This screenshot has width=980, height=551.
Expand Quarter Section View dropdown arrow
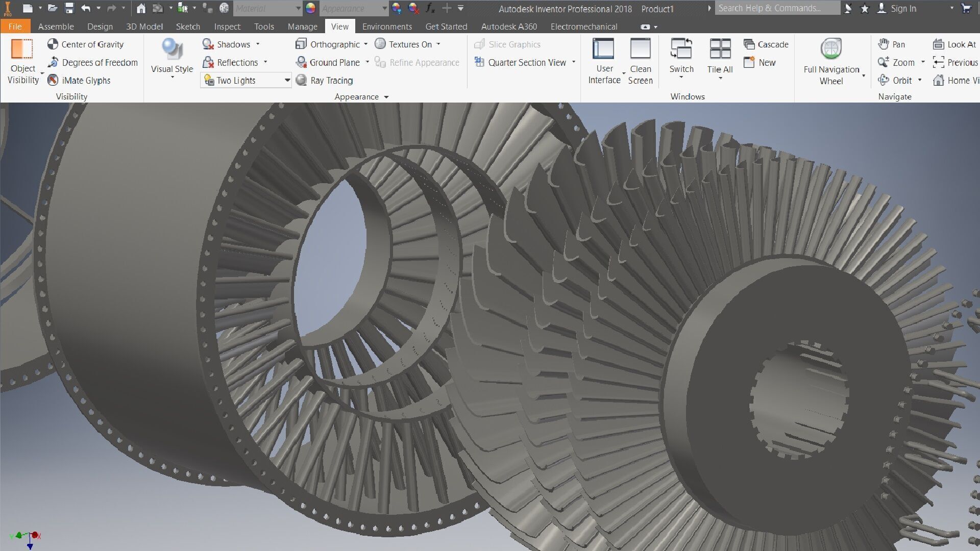[574, 62]
